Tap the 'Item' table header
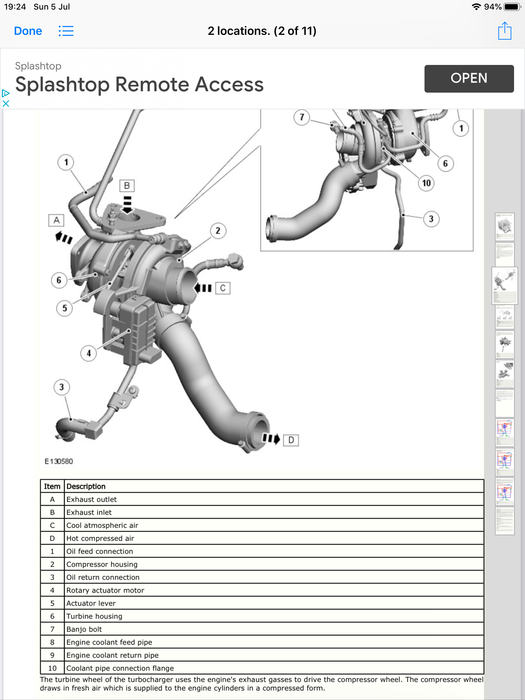The width and height of the screenshot is (525, 700). click(52, 486)
